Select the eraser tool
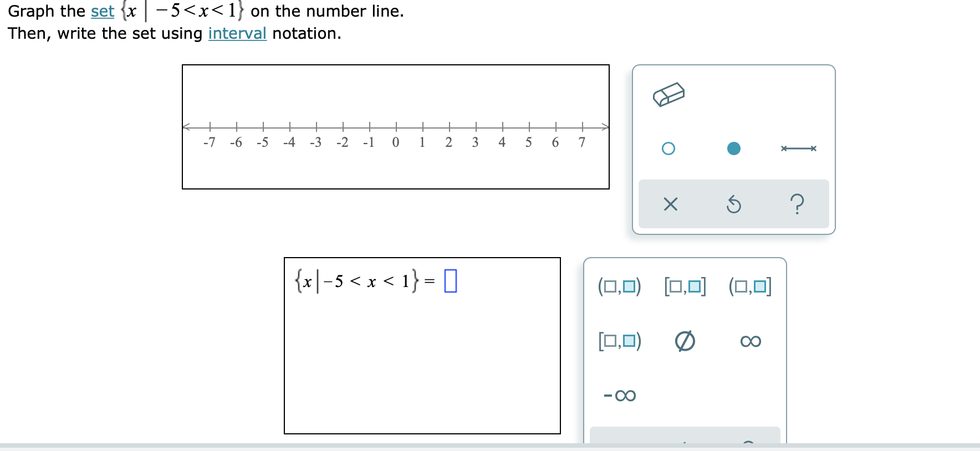980x451 pixels. pos(669,94)
